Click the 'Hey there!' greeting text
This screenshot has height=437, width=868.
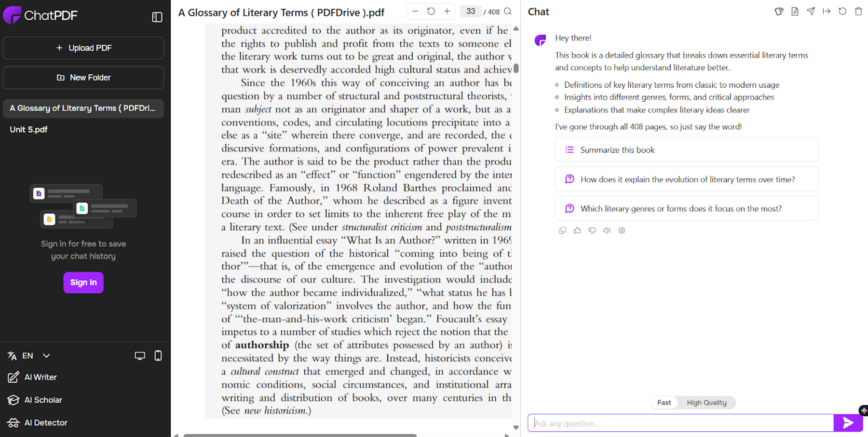pyautogui.click(x=573, y=38)
